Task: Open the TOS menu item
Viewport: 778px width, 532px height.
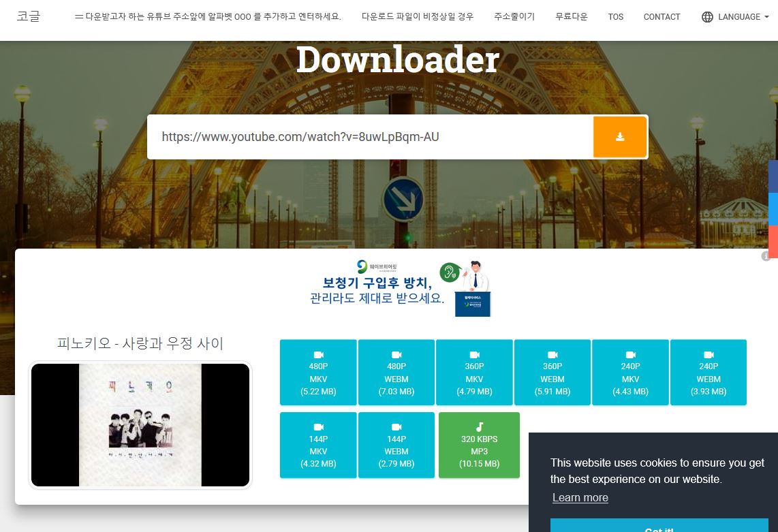Action: (x=615, y=17)
